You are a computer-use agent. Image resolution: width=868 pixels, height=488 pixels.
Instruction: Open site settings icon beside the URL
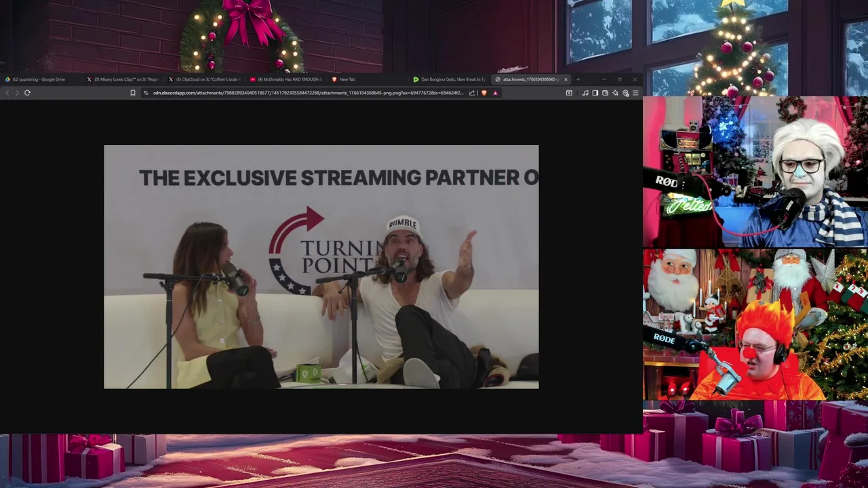click(146, 93)
